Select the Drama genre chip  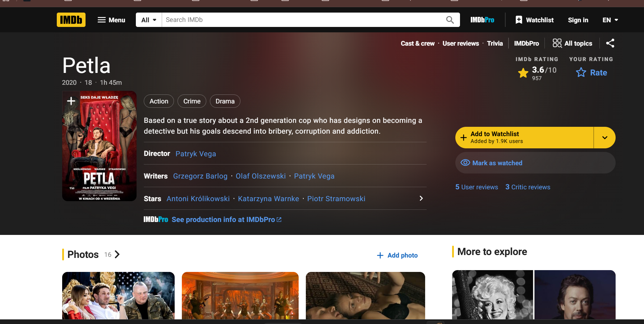coord(225,101)
